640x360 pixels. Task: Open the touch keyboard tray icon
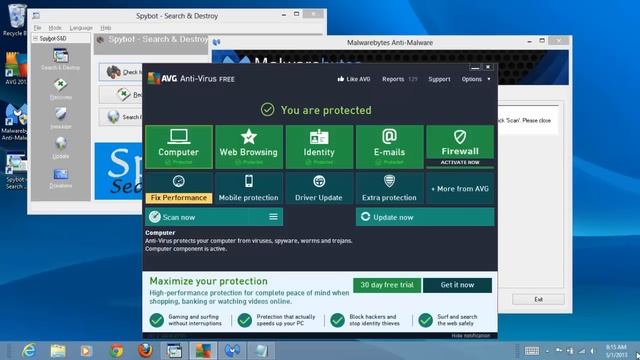531,351
